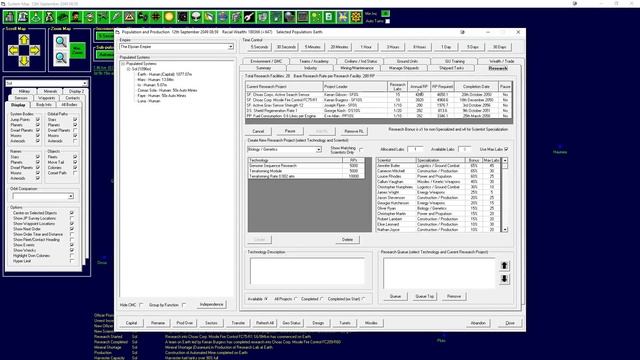
Task: Open the first building toolbar icon
Action: point(9,17)
